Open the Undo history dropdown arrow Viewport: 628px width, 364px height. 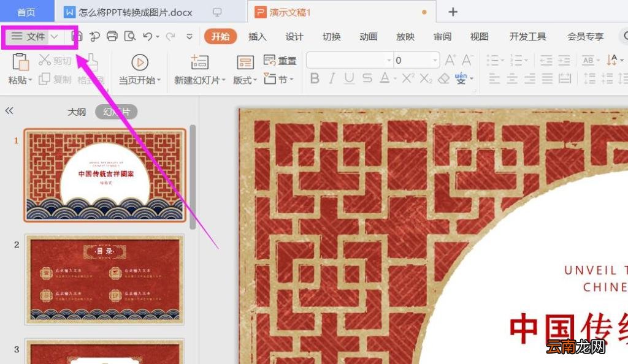(158, 37)
